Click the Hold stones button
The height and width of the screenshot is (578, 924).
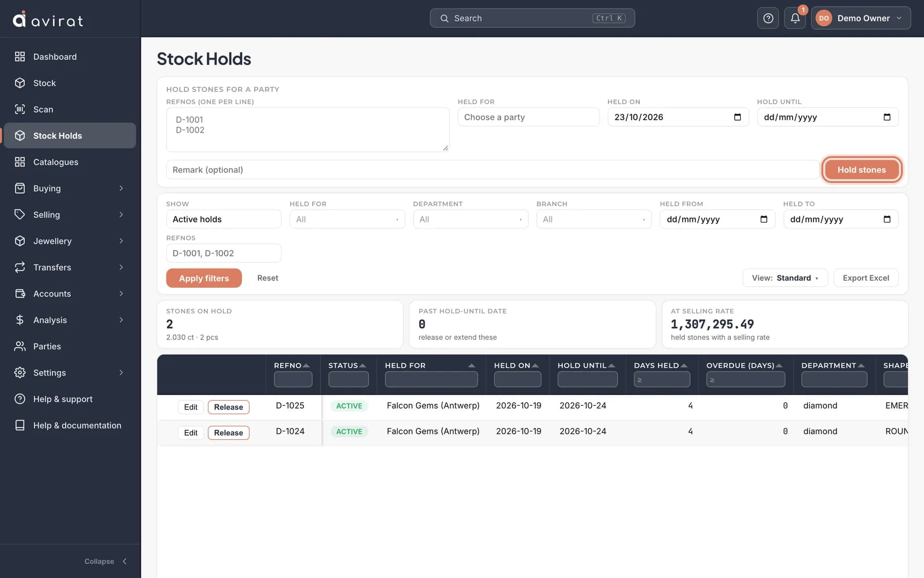tap(861, 170)
